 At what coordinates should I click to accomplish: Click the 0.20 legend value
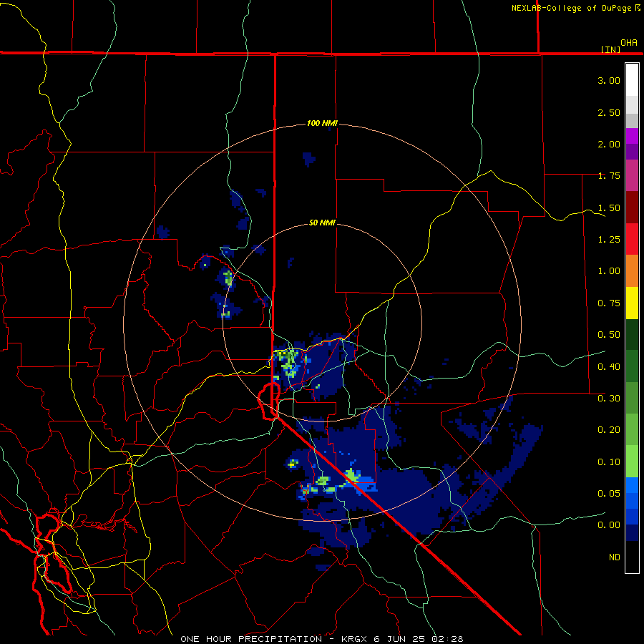609,430
